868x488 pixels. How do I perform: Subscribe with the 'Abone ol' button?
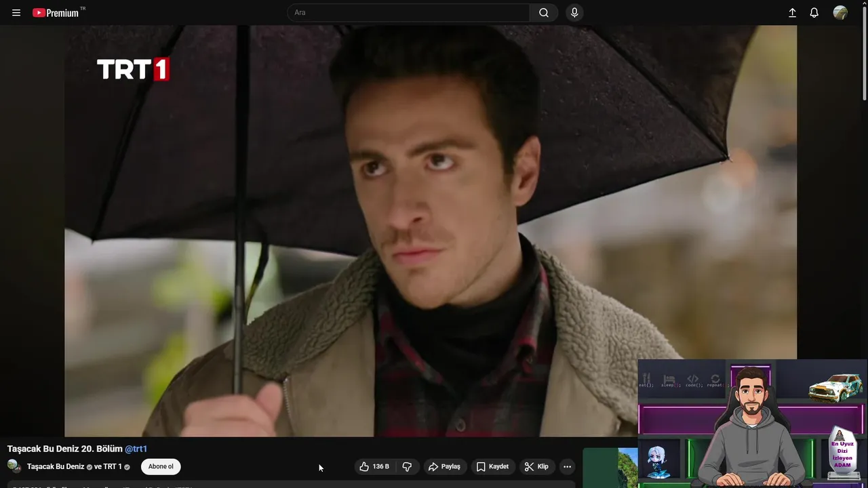coord(161,466)
